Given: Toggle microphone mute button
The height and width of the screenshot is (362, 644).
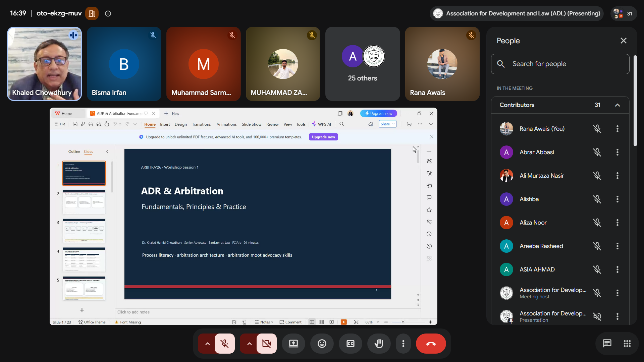Looking at the screenshot, I should pos(225,344).
